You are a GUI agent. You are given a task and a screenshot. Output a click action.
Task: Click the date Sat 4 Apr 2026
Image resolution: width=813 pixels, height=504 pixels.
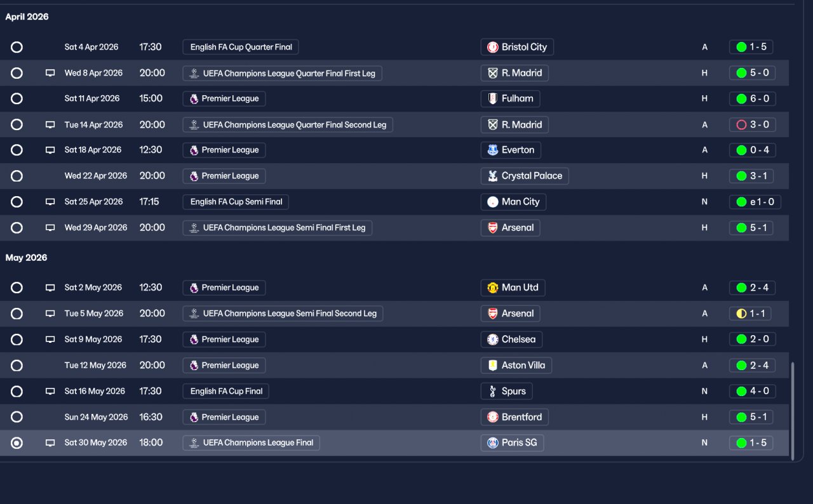coord(91,47)
